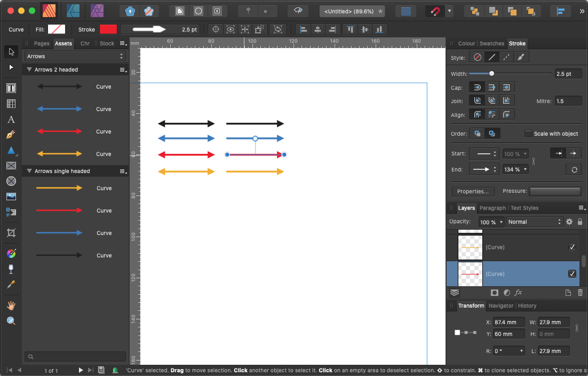The width and height of the screenshot is (588, 376).
Task: Hide the selected Curve layer via its checkbox
Action: [x=572, y=273]
